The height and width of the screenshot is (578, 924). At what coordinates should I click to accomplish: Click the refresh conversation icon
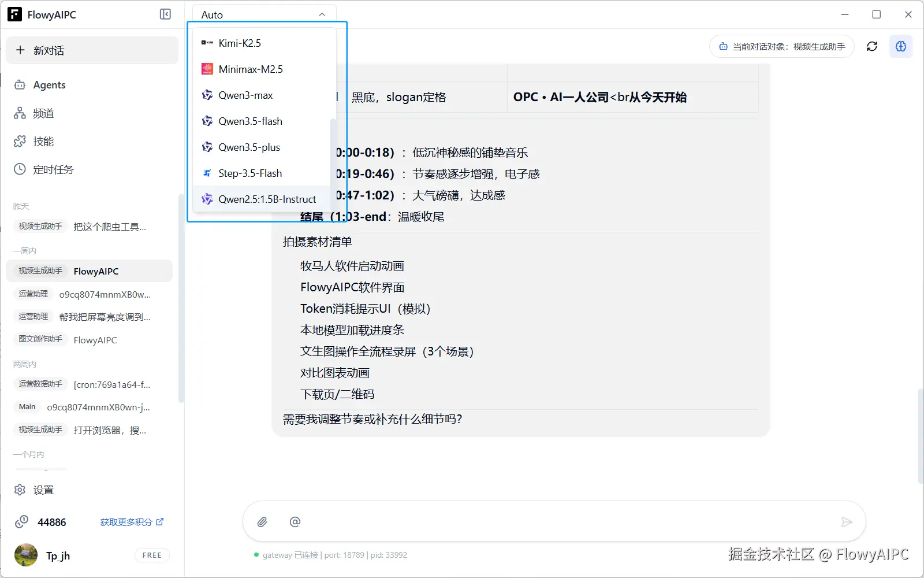click(x=872, y=46)
